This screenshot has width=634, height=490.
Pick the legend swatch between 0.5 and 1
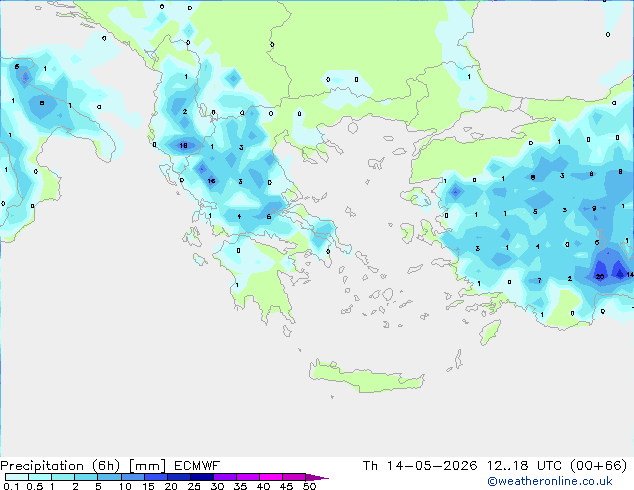click(x=40, y=477)
